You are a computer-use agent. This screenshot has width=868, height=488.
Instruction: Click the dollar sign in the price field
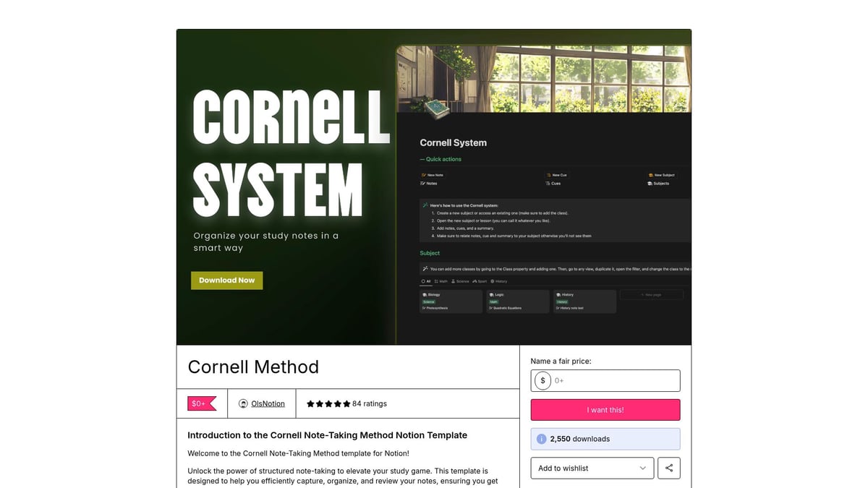pos(542,380)
